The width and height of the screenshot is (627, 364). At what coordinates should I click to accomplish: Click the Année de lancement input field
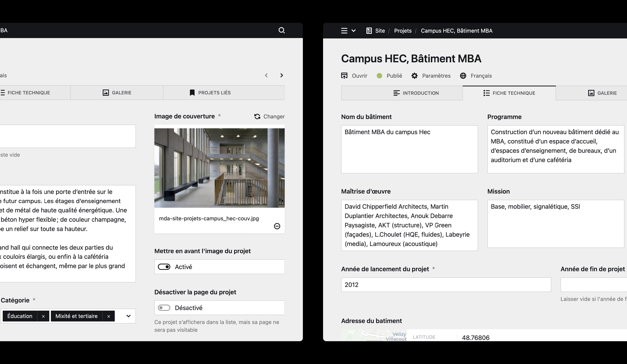coord(446,285)
